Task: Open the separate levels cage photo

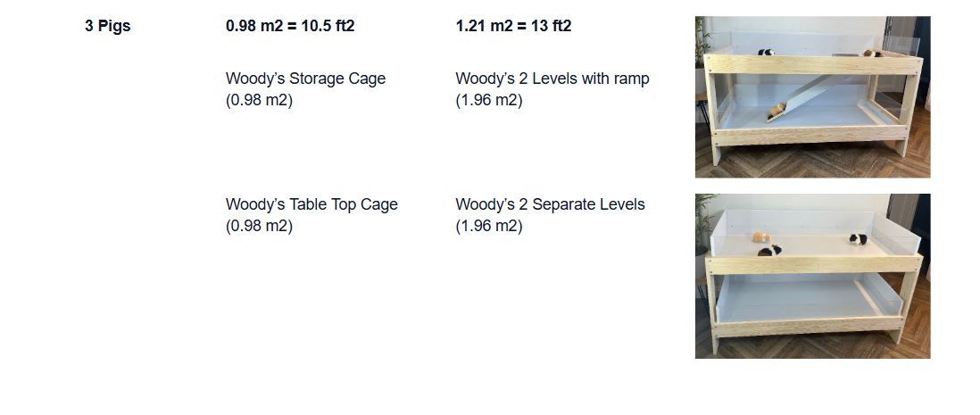Action: [812, 276]
